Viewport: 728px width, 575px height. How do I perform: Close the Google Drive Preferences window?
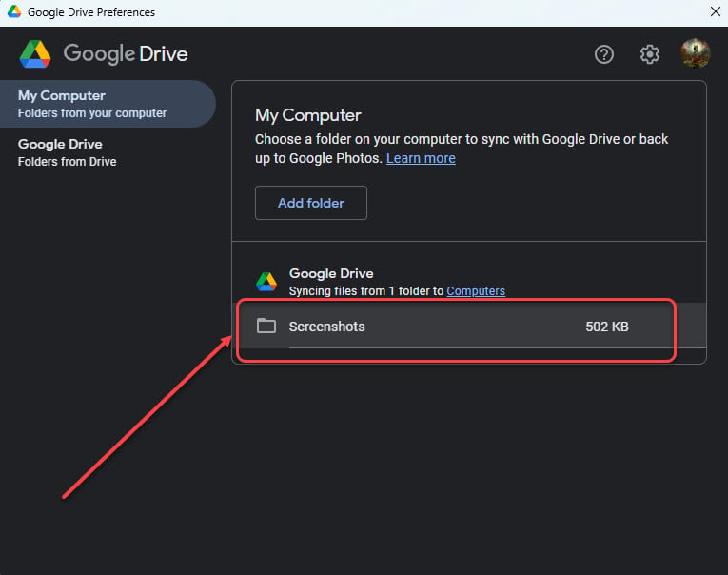tap(716, 11)
